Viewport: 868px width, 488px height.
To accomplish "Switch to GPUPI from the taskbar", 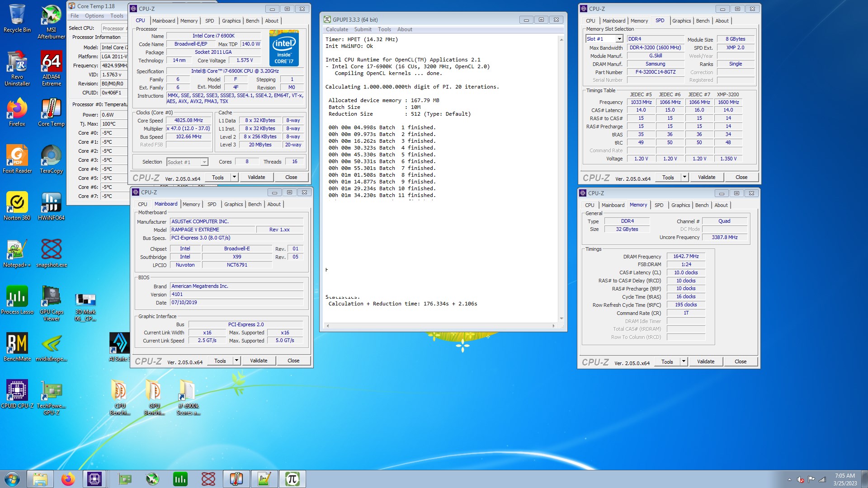I will (292, 479).
